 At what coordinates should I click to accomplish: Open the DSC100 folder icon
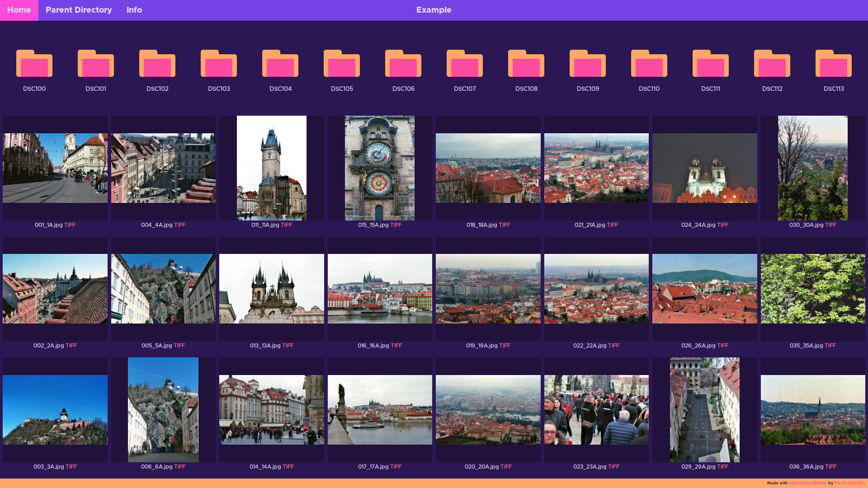(34, 64)
